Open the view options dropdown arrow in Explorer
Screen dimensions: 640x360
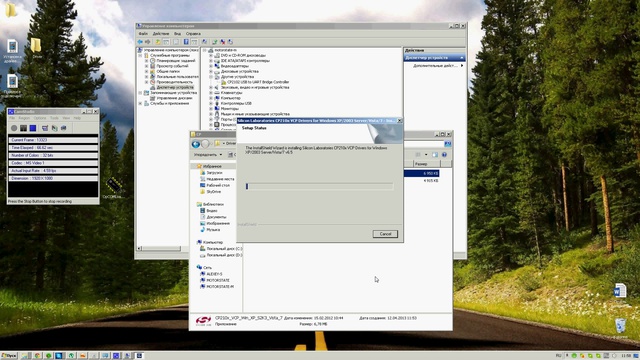tap(426, 155)
